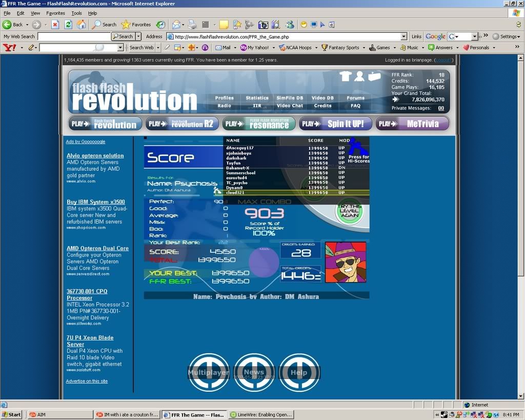Open the Alvio opteron solution ad link

point(95,155)
